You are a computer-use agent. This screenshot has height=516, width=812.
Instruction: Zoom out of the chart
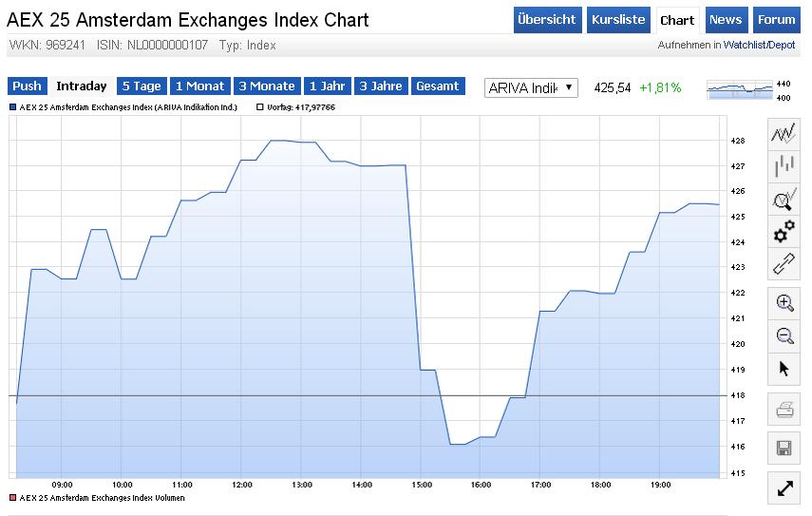[784, 335]
